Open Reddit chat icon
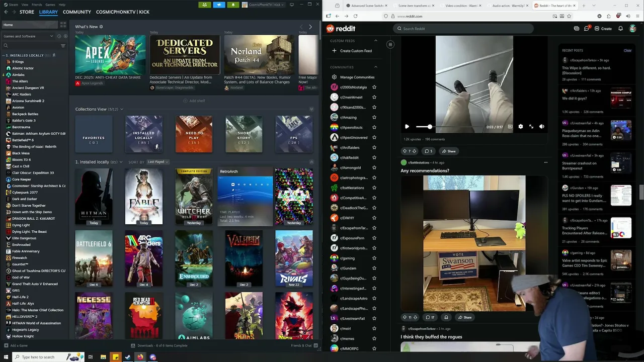The image size is (644, 362). [x=587, y=29]
